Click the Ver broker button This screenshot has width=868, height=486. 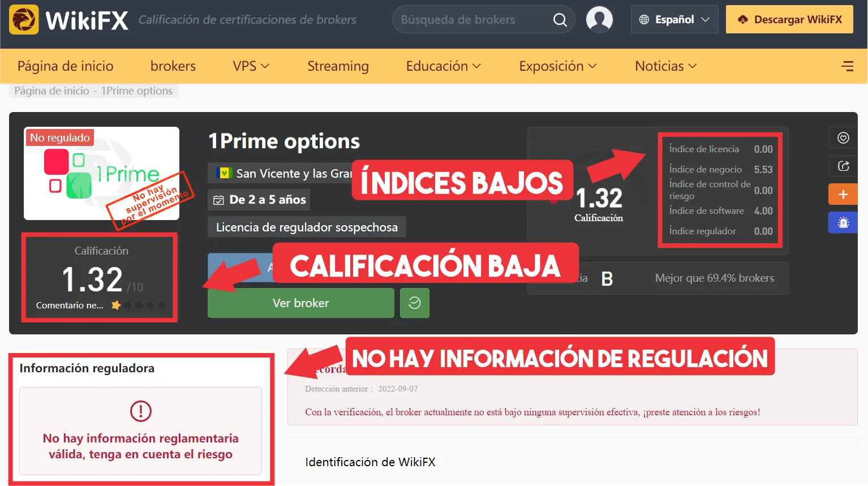(x=301, y=303)
